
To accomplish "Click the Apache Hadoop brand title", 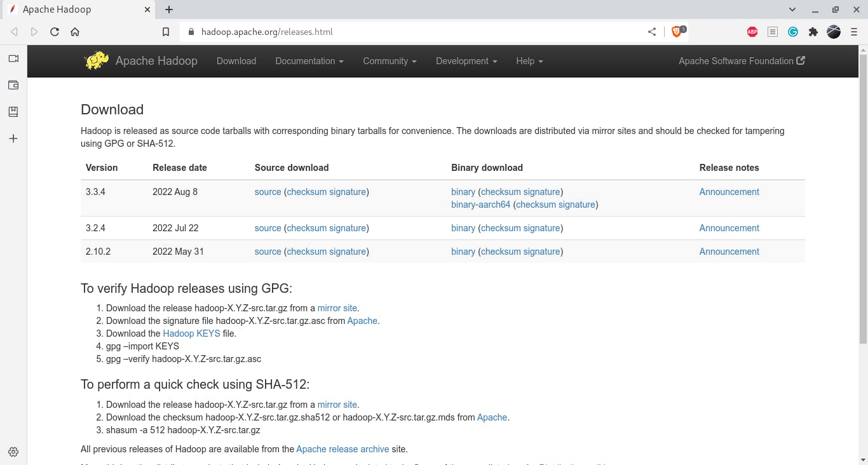I will coord(156,61).
